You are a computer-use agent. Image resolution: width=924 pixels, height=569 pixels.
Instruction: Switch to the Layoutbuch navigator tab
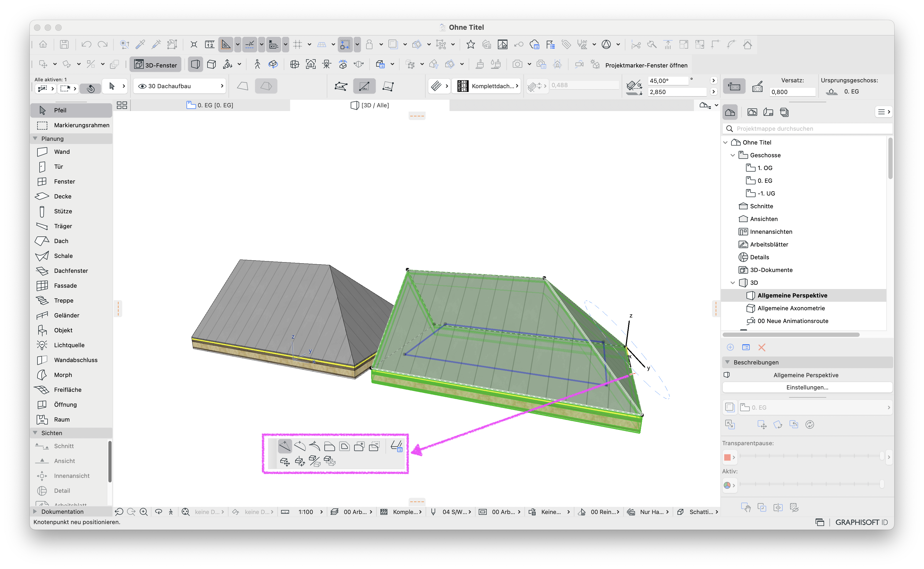tap(768, 112)
